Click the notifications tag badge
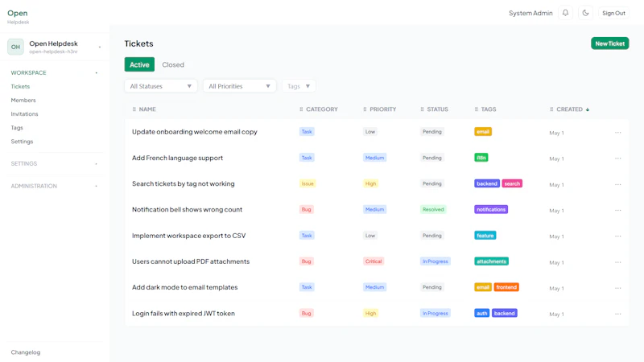Viewport: 644px width, 362px height. 491,209
